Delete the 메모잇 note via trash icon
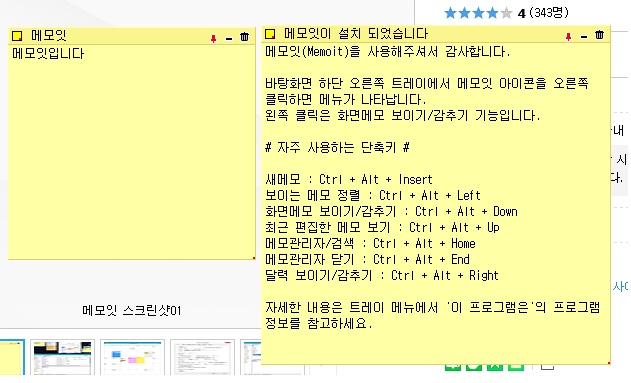Viewport: 631px width, 383px height. pos(244,37)
